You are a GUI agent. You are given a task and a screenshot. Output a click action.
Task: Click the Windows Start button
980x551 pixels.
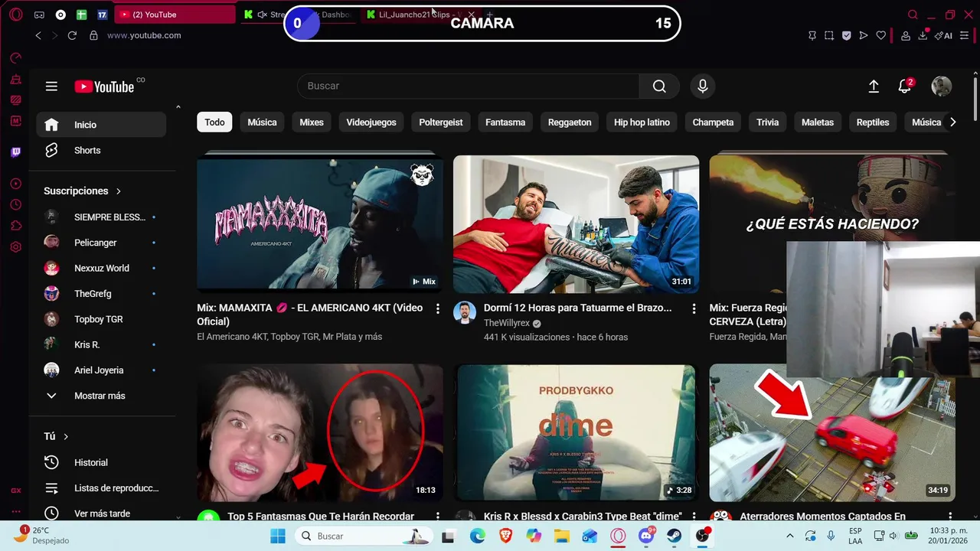click(x=278, y=536)
